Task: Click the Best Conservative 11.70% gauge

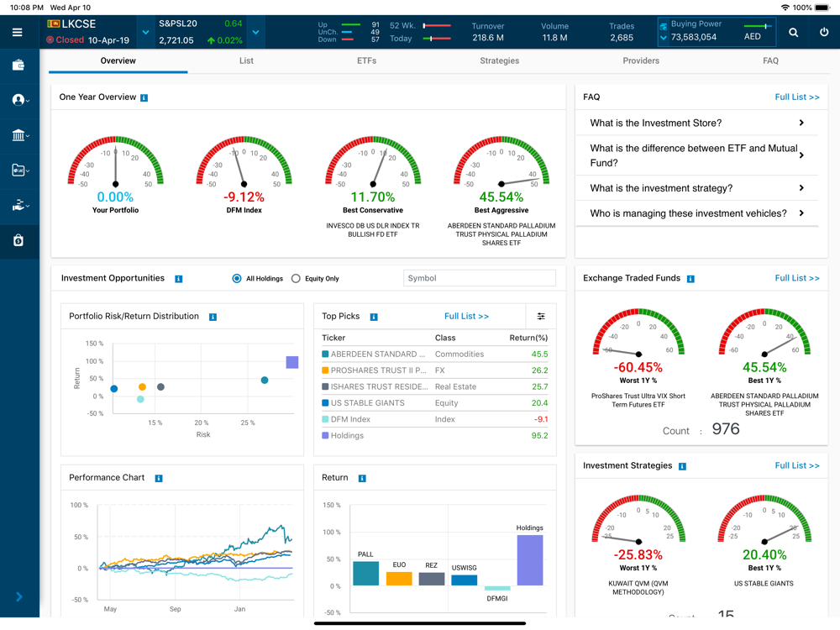Action: (373, 162)
